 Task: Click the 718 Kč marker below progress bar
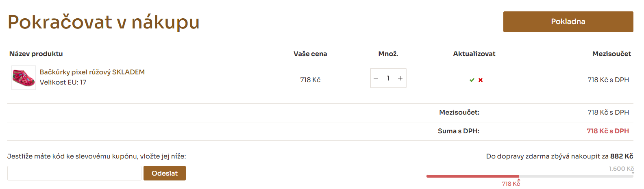pos(511,184)
